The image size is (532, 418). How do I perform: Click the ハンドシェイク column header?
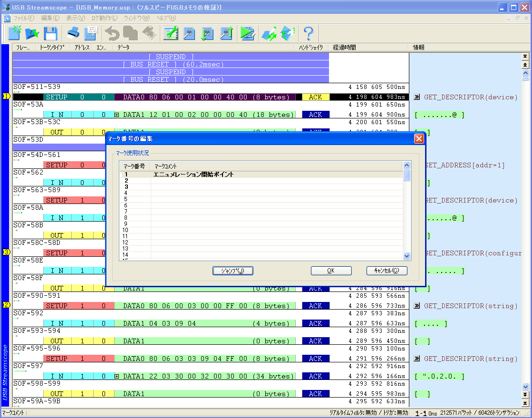pyautogui.click(x=310, y=48)
